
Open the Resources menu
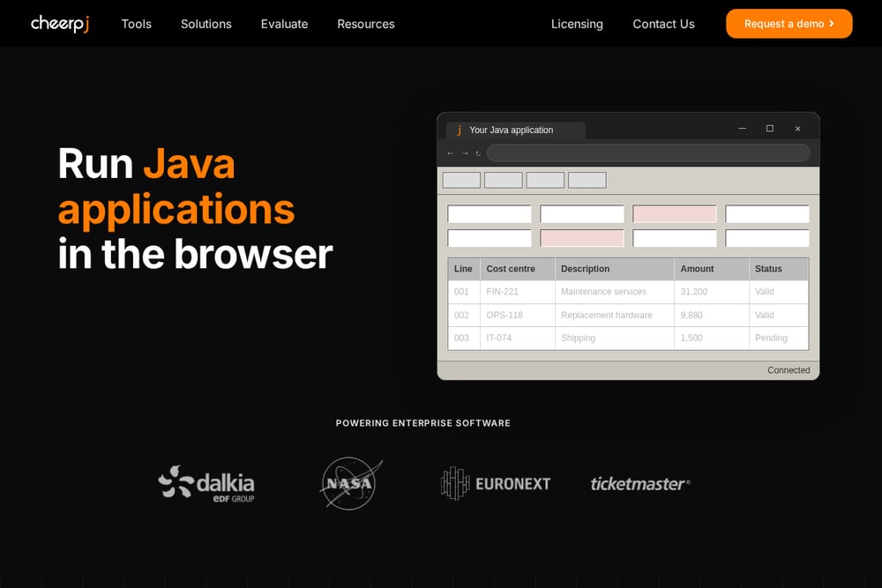click(366, 24)
